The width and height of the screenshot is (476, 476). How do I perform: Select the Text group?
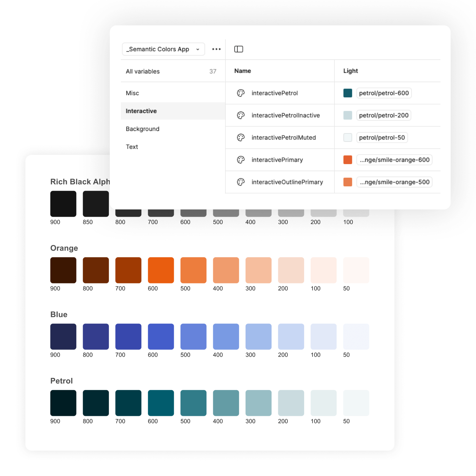tap(173, 147)
